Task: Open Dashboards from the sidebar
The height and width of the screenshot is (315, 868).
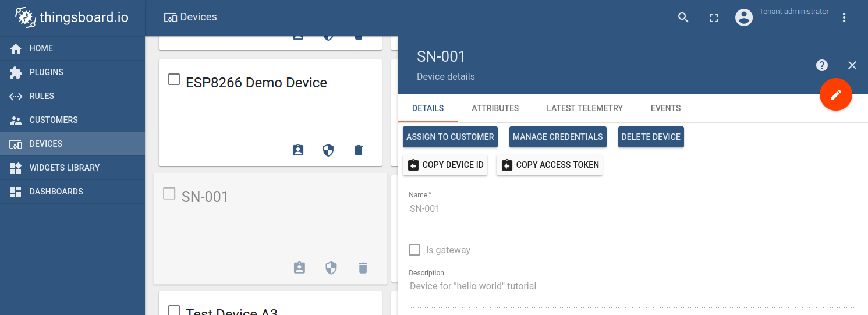Action: [56, 192]
